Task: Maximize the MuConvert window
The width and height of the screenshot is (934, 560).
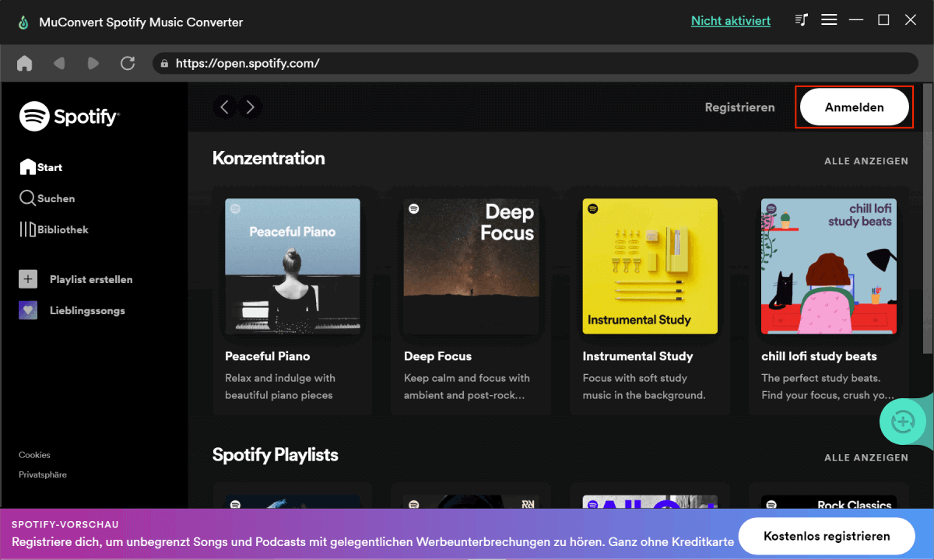Action: 883,20
